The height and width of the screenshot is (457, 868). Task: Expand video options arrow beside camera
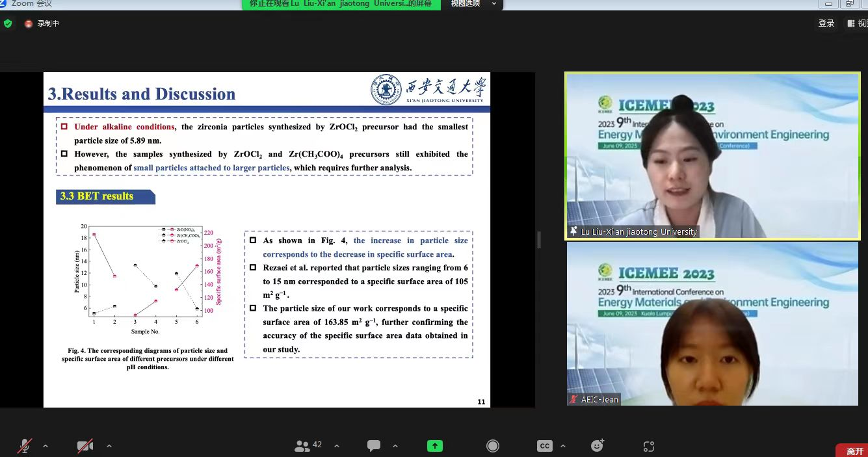[x=109, y=446]
